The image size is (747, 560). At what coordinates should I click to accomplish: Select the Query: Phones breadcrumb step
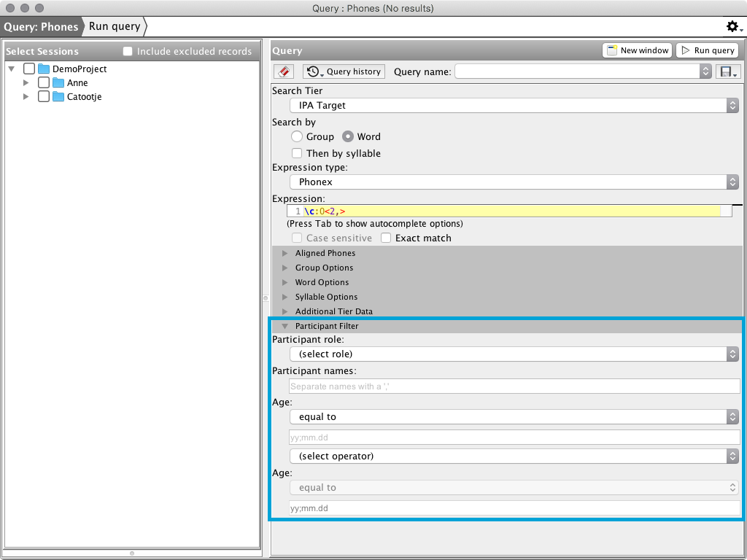click(41, 27)
